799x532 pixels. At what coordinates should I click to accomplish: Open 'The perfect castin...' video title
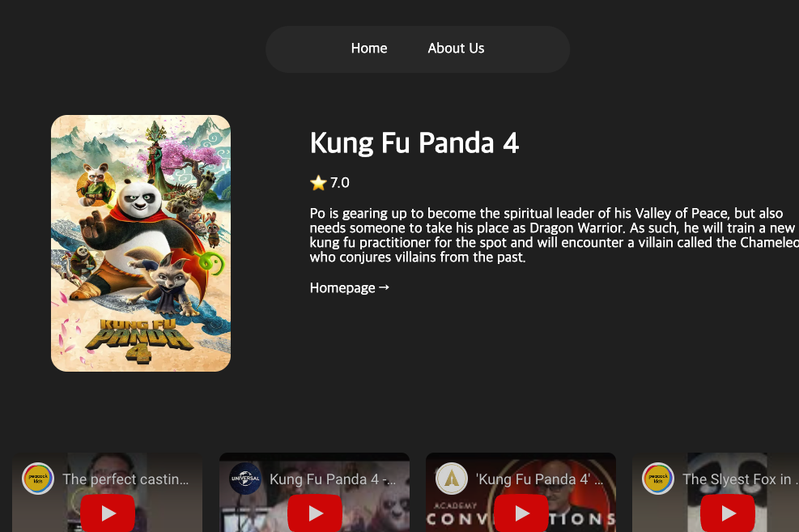point(125,479)
